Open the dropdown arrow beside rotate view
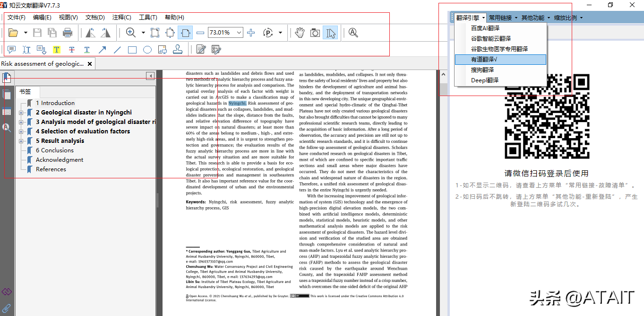 coord(280,33)
